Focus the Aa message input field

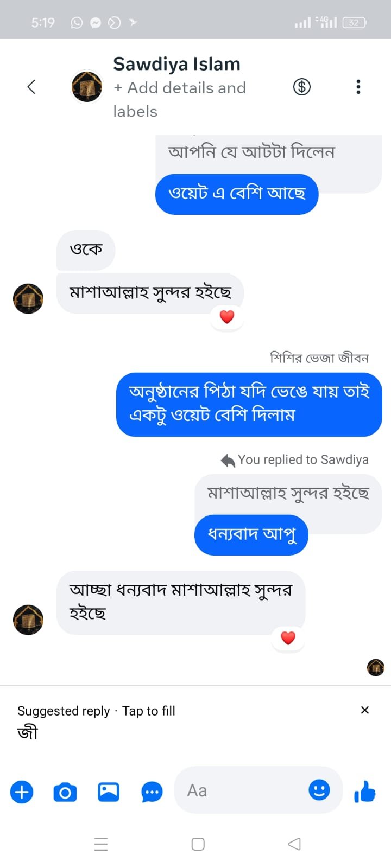(244, 790)
